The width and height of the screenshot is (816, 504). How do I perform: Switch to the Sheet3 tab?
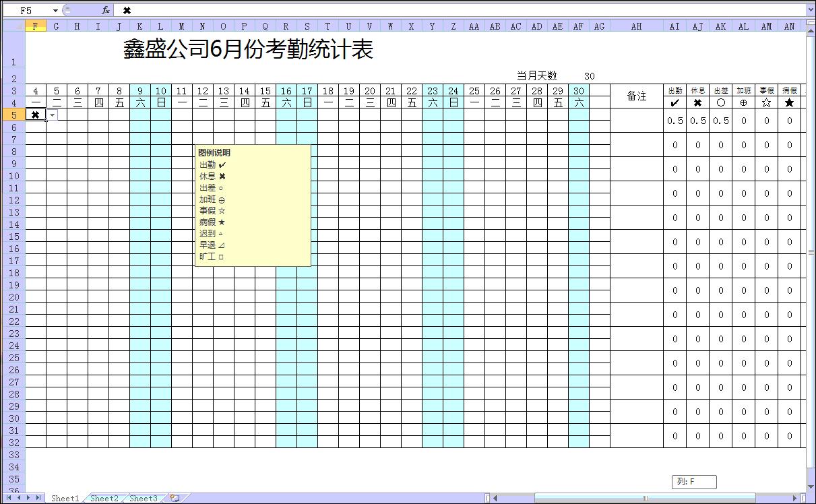(142, 498)
